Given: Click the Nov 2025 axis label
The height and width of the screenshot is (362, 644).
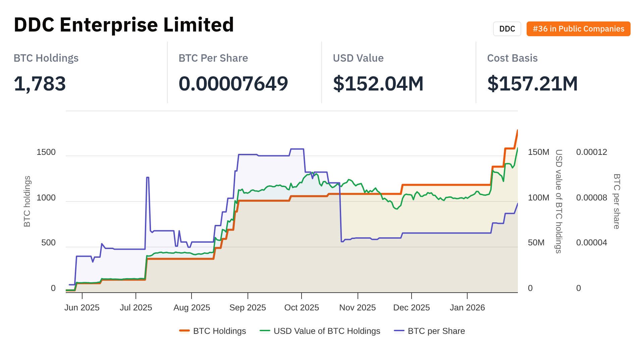Looking at the screenshot, I should point(358,307).
